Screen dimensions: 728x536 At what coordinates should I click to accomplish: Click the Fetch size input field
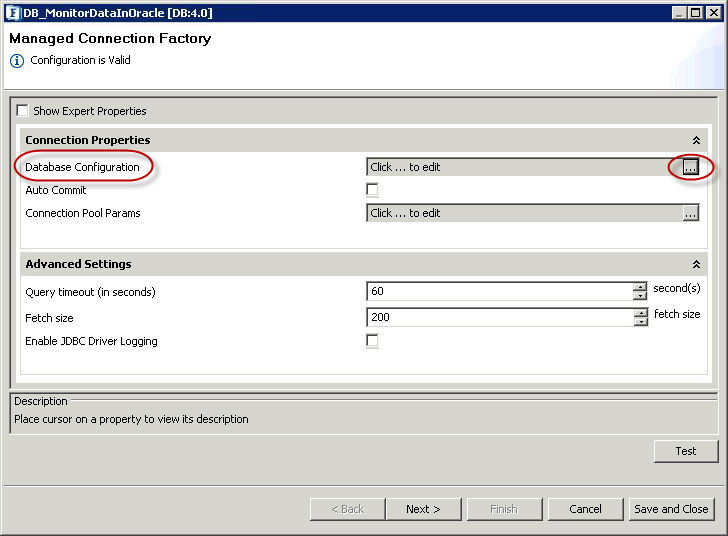tap(500, 317)
